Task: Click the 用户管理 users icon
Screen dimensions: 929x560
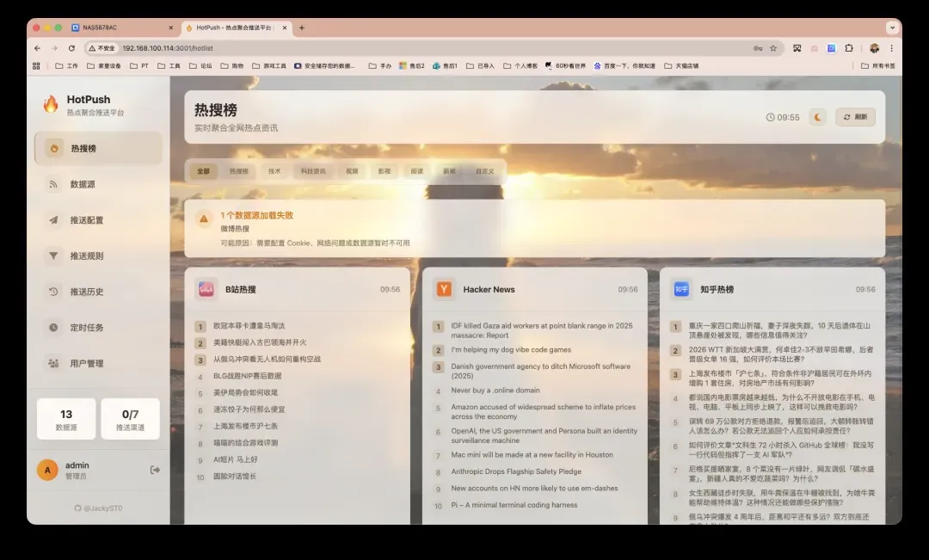Action: click(x=53, y=363)
